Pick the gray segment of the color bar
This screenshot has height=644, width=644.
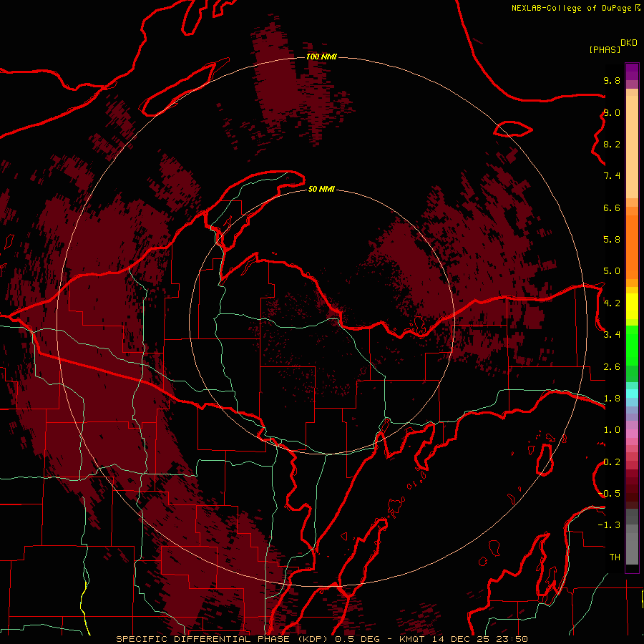tap(632, 546)
